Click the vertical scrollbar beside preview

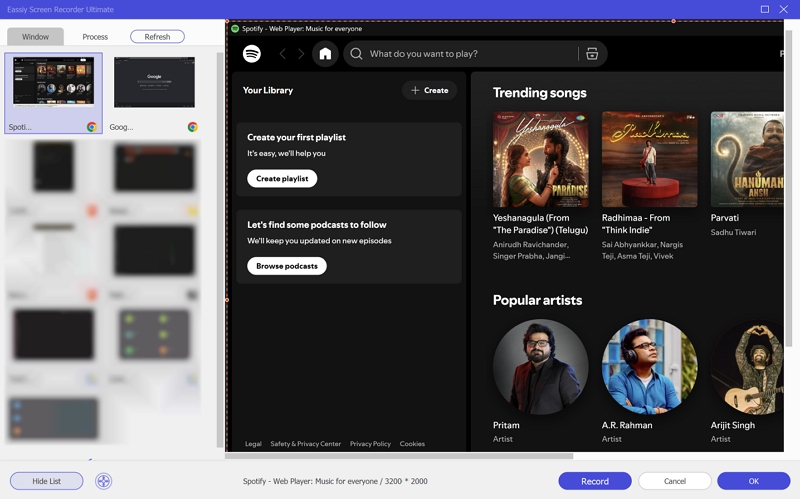(x=789, y=189)
